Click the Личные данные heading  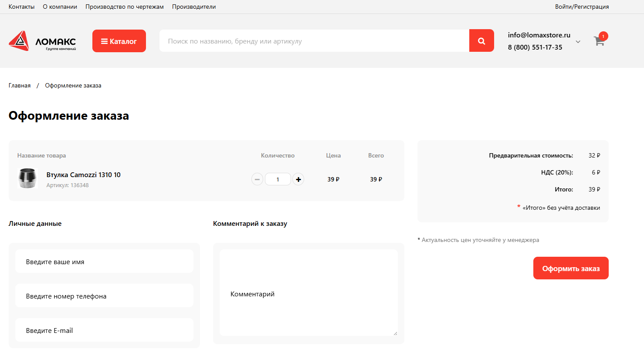(x=35, y=224)
